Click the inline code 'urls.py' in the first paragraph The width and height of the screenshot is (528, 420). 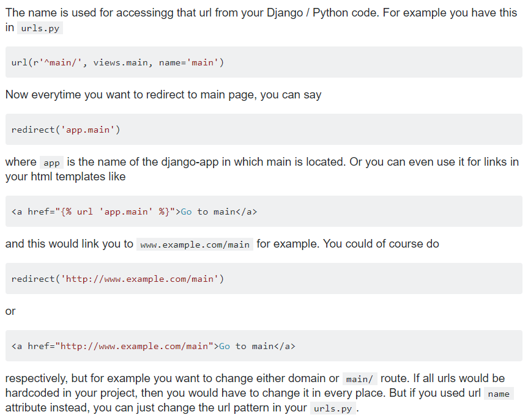tap(40, 28)
